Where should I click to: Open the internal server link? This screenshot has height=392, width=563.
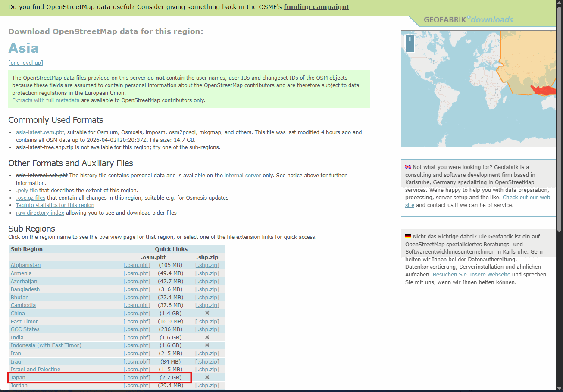pos(243,176)
